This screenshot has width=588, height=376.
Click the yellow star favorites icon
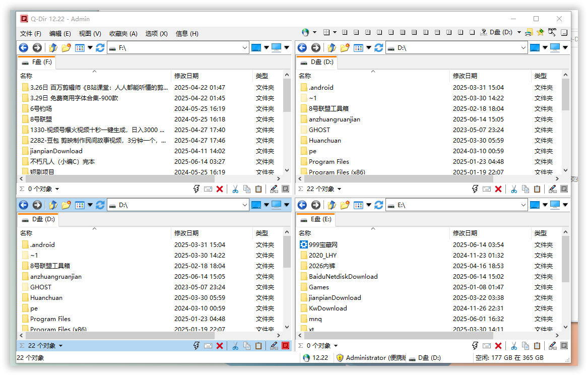click(540, 32)
